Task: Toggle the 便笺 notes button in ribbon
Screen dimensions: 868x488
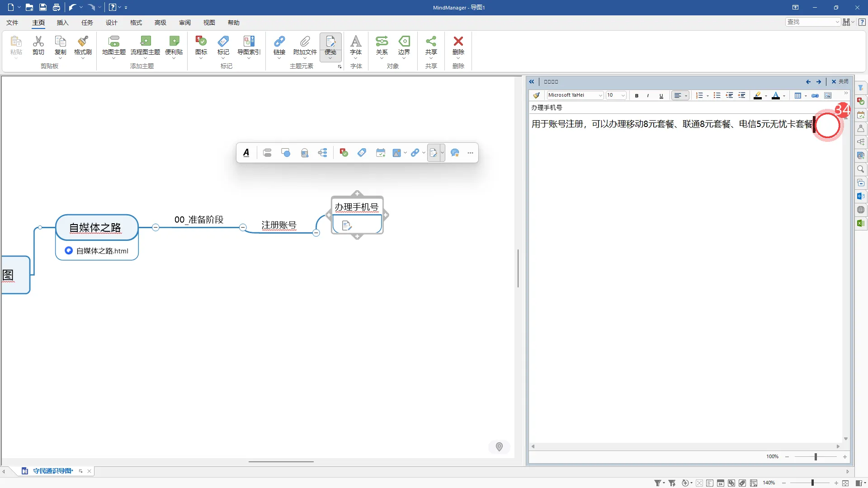Action: click(x=330, y=47)
